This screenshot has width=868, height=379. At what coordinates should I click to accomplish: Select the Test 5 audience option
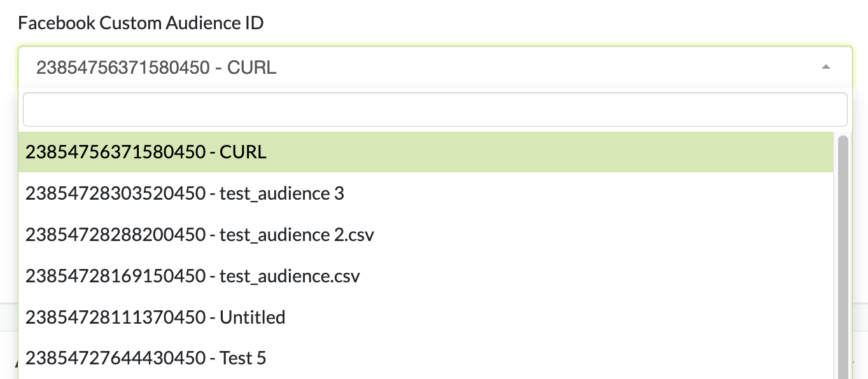(146, 359)
